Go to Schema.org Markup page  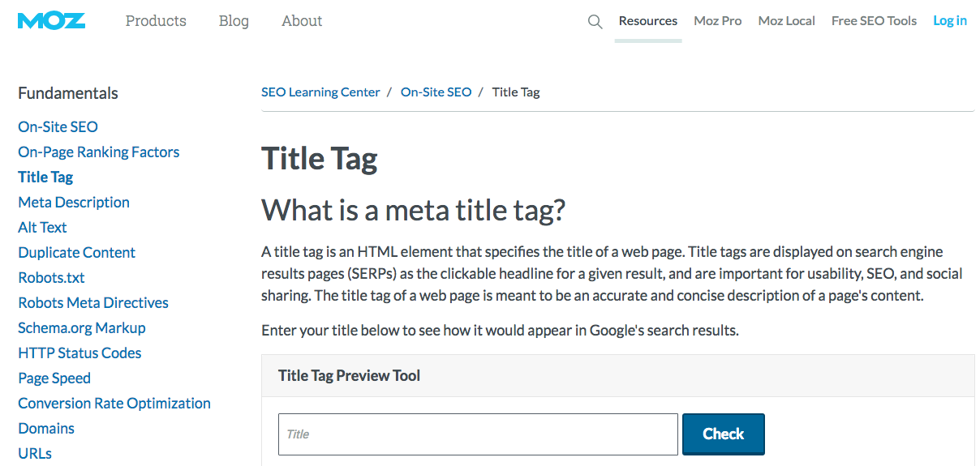coord(82,328)
